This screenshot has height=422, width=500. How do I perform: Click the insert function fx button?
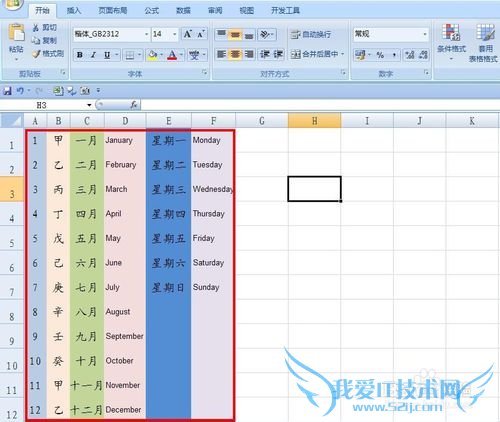(134, 105)
